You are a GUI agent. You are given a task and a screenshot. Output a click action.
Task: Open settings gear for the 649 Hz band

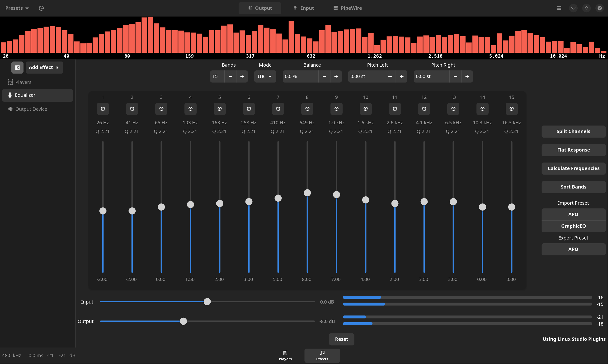(x=307, y=109)
